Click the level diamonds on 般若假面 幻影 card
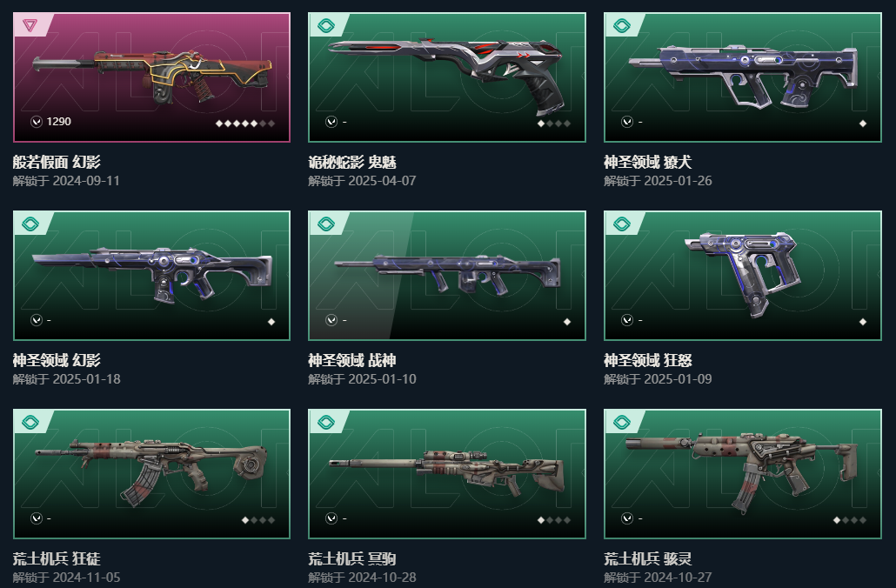Viewport: 896px width, 588px height. [x=245, y=124]
